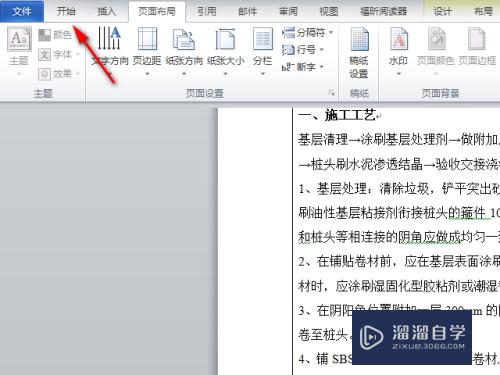Open theme 效果 options
500x375 pixels.
click(x=59, y=74)
